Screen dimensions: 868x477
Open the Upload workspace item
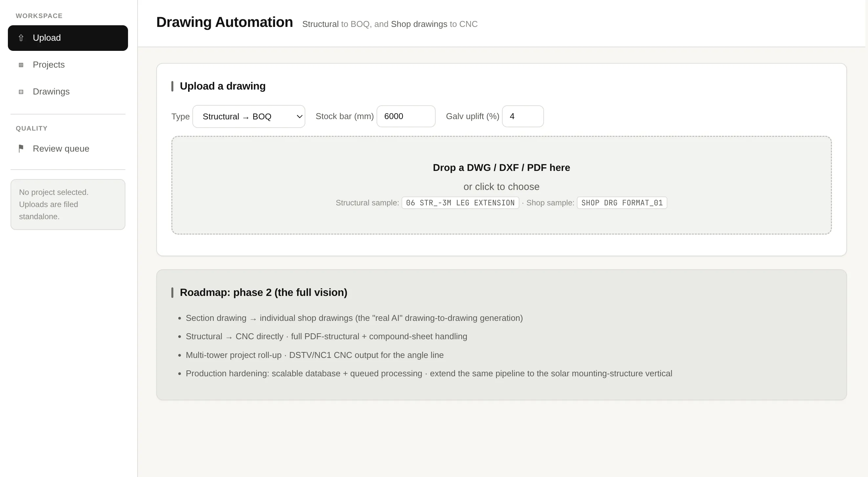(x=68, y=38)
